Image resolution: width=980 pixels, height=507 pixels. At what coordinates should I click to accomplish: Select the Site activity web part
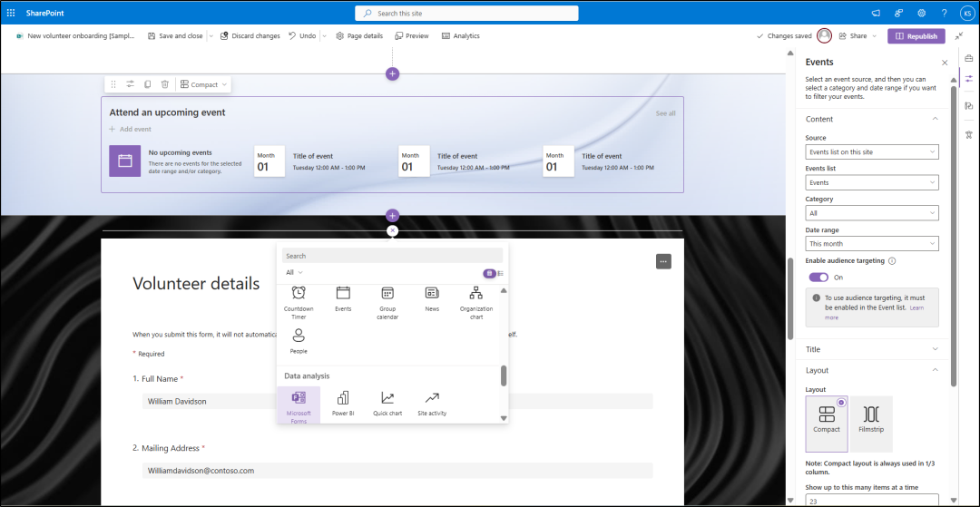click(432, 404)
